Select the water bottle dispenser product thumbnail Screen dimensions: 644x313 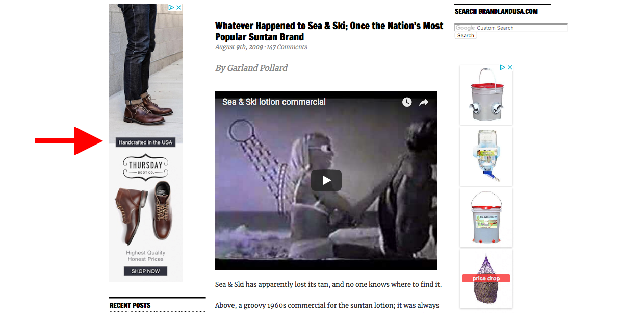pos(486,156)
